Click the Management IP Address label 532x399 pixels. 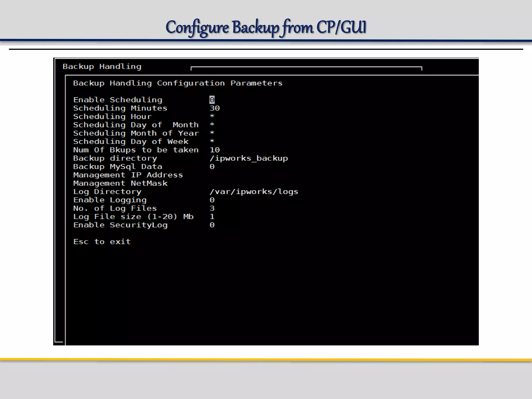128,175
